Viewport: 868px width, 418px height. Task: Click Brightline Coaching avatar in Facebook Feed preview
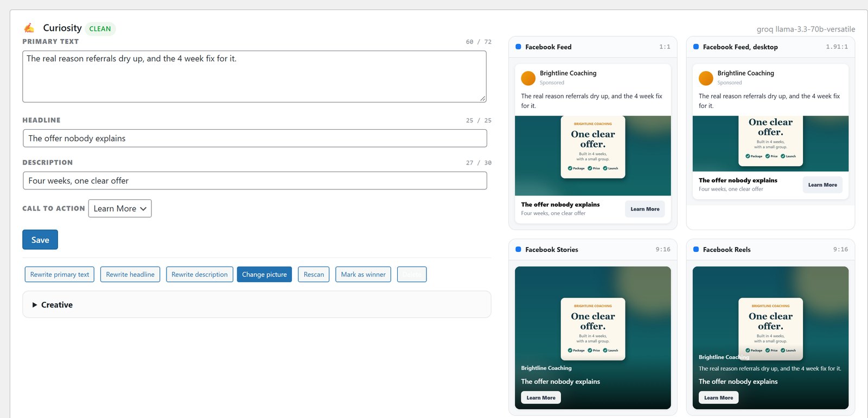528,78
